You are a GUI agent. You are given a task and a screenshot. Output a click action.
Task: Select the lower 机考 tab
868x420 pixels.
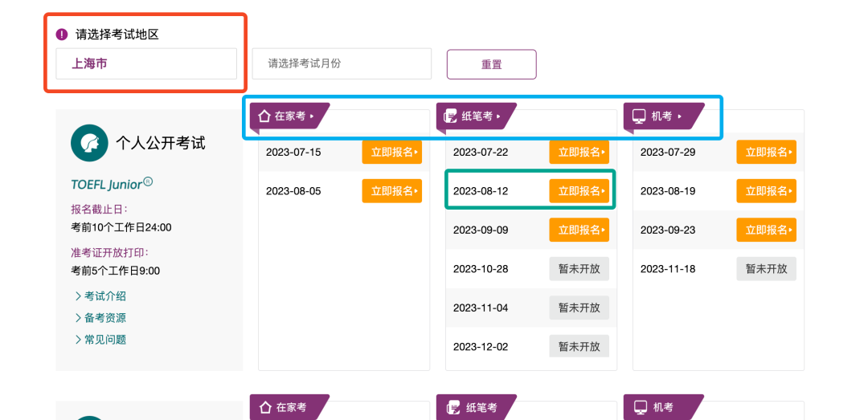point(663,407)
